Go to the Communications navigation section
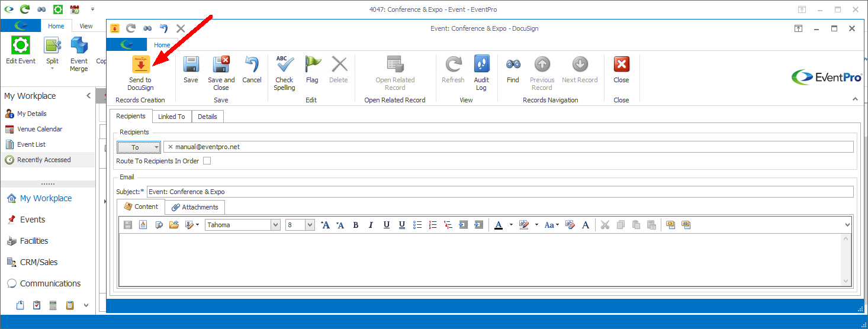Screen dimensions: 868x329 [50, 283]
